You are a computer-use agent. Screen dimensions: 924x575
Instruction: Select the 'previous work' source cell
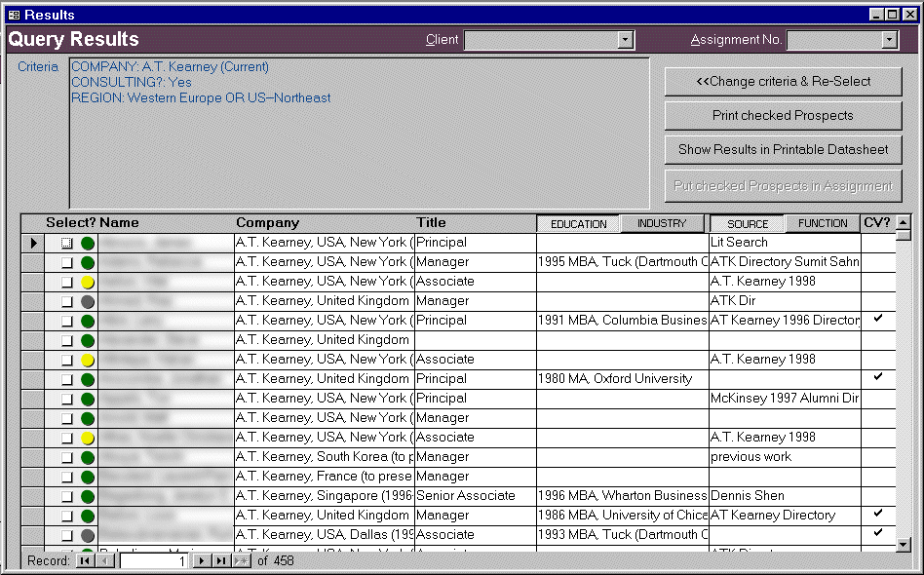(785, 457)
